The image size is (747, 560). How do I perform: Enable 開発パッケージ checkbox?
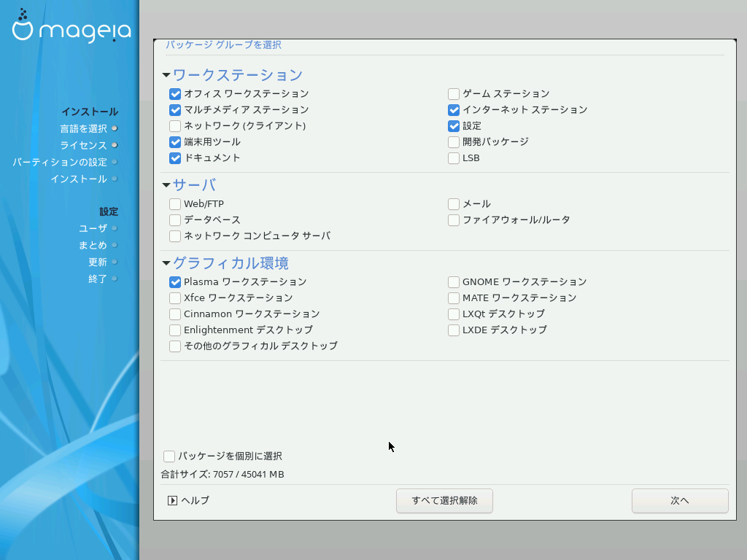tap(454, 142)
